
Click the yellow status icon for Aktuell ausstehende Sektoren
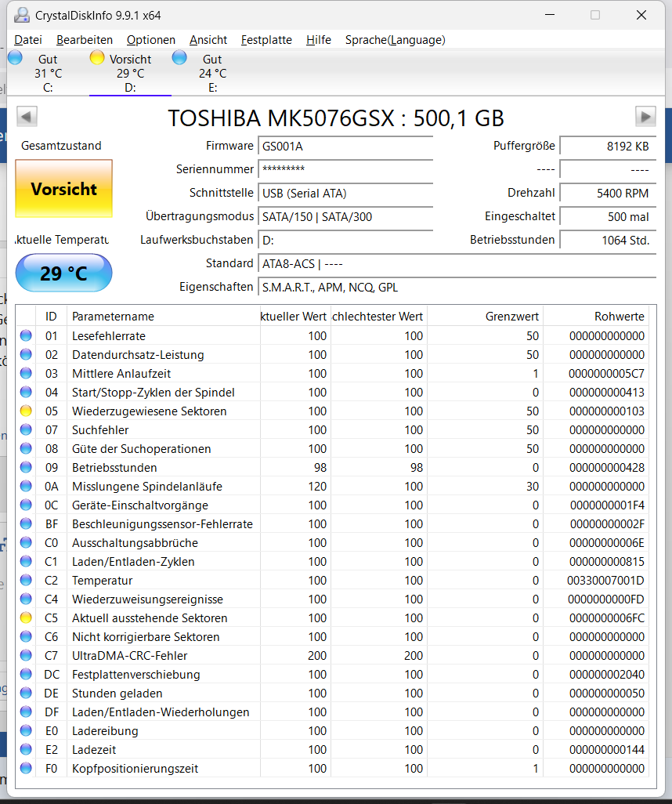pos(26,617)
